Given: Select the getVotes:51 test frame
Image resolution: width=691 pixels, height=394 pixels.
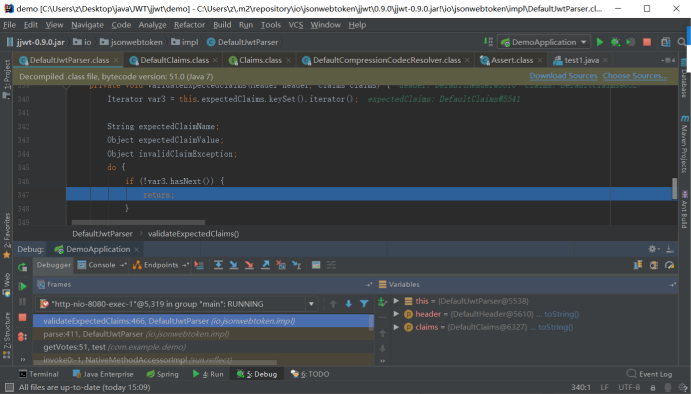Looking at the screenshot, I should pyautogui.click(x=203, y=347).
